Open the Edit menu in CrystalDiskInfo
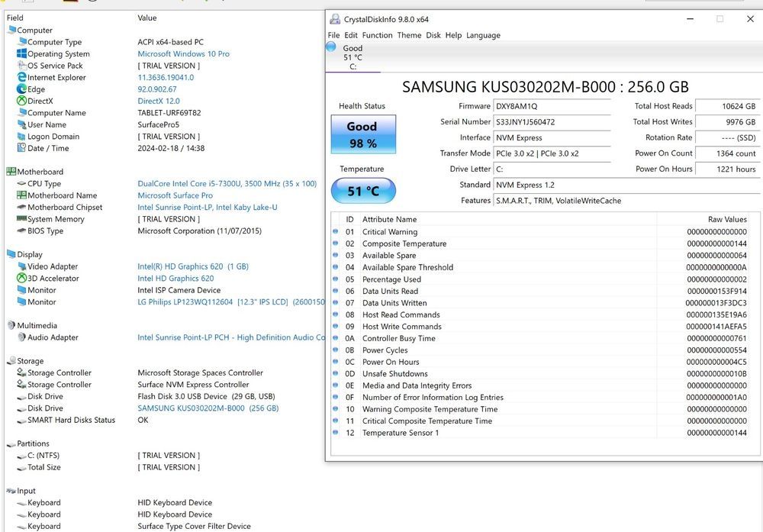The image size is (763, 532). click(x=351, y=35)
